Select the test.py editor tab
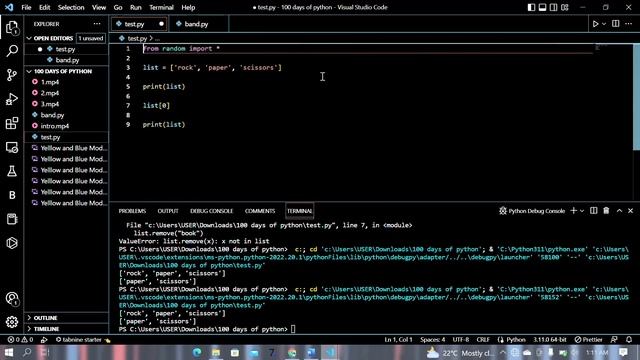The image size is (640, 360). coord(135,24)
